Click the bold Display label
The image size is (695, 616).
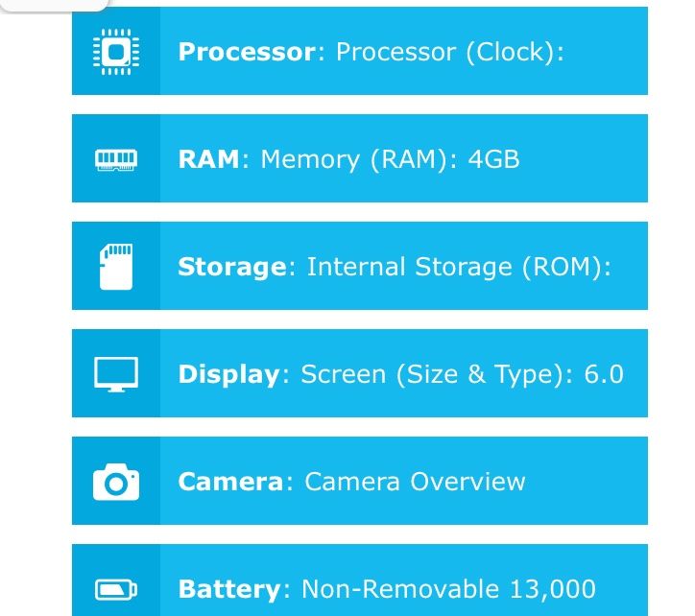tap(228, 374)
